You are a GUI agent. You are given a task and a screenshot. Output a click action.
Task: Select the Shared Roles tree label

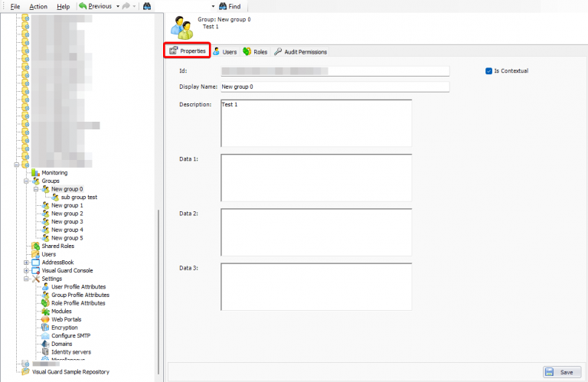(58, 246)
